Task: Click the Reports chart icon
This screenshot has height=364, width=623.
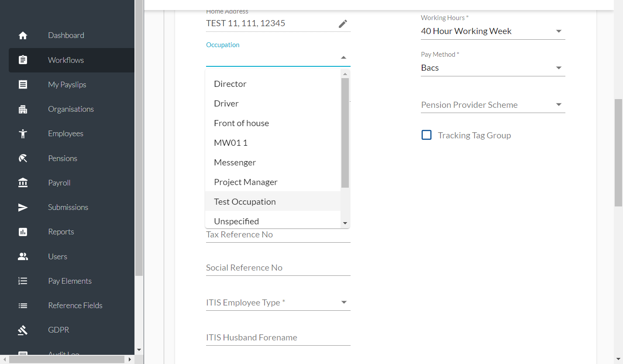Action: pyautogui.click(x=23, y=232)
